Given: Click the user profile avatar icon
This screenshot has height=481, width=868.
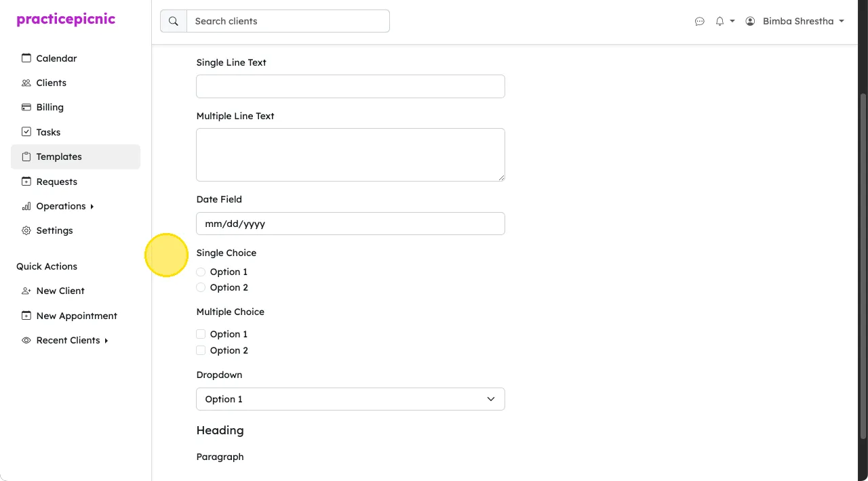Looking at the screenshot, I should 750,21.
